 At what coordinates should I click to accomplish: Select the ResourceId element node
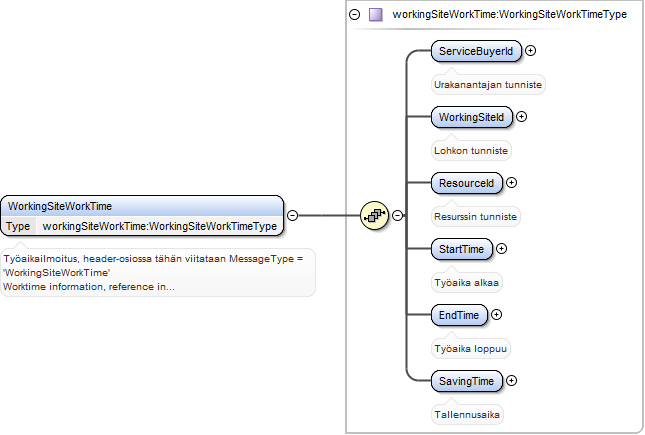click(466, 183)
